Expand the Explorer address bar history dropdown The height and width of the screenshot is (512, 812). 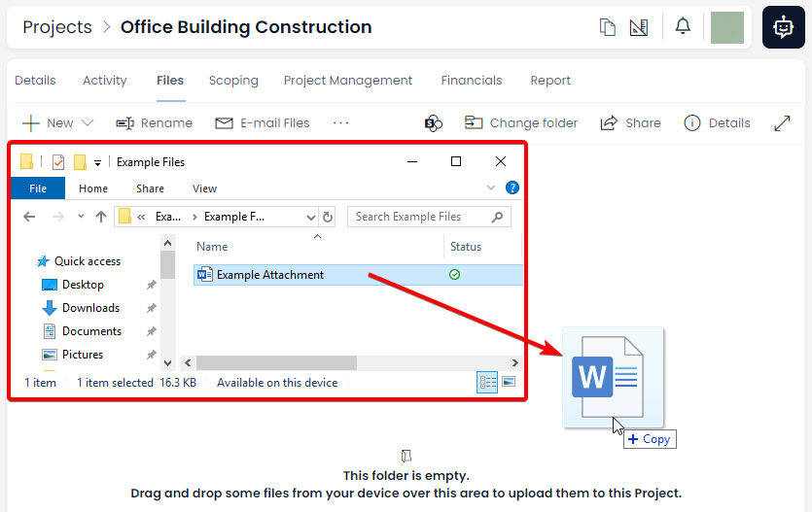pos(310,217)
